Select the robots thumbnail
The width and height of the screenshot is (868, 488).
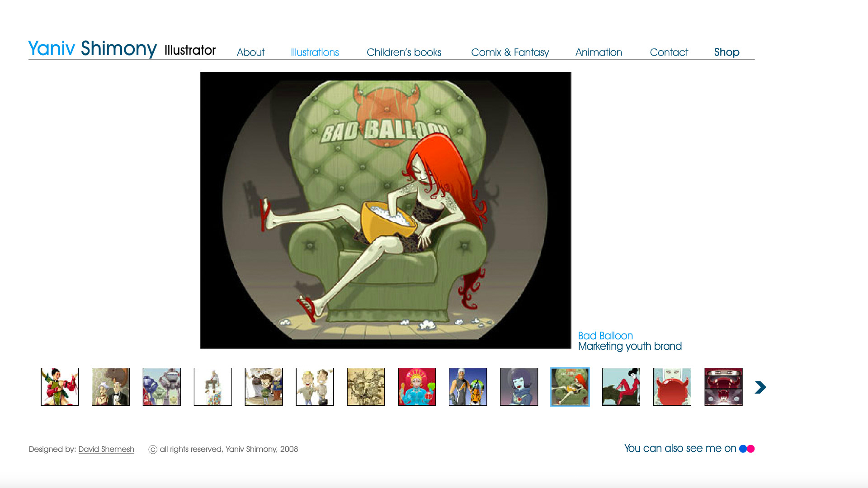click(x=162, y=387)
